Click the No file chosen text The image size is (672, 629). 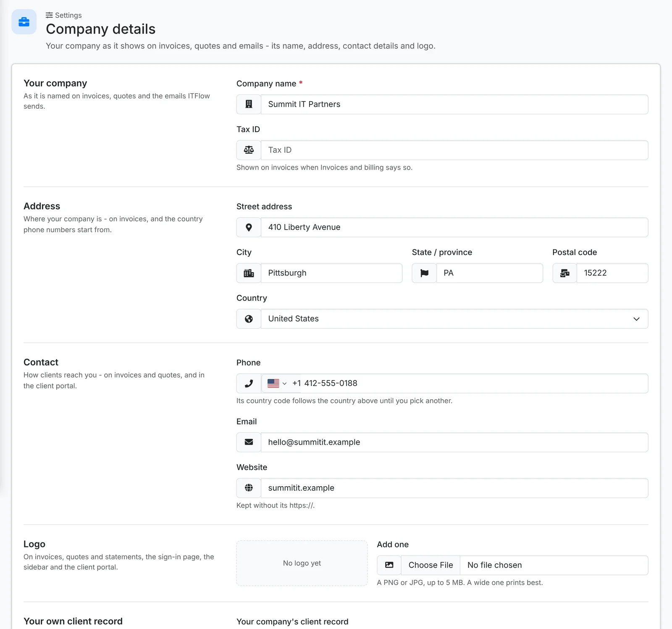pyautogui.click(x=494, y=565)
